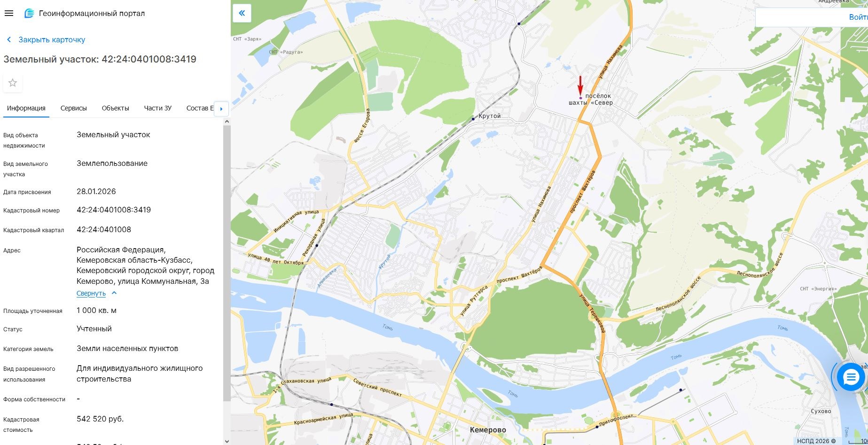
Task: Select the Части ЗУ tab
Action: point(158,108)
